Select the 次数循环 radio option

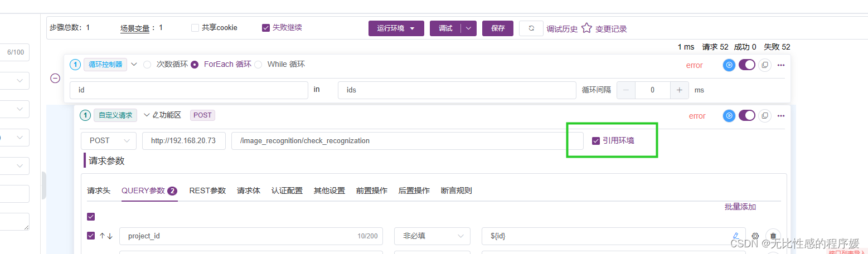pyautogui.click(x=147, y=65)
